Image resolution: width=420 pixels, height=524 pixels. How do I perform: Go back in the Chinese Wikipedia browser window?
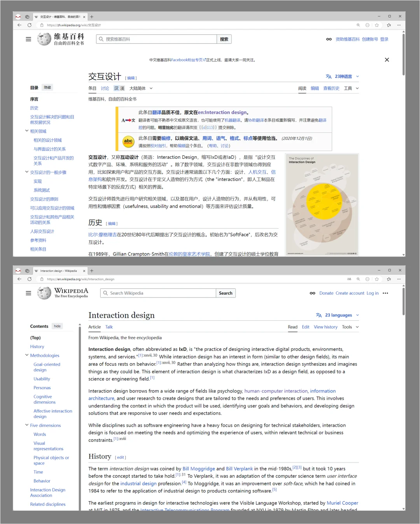[19, 25]
